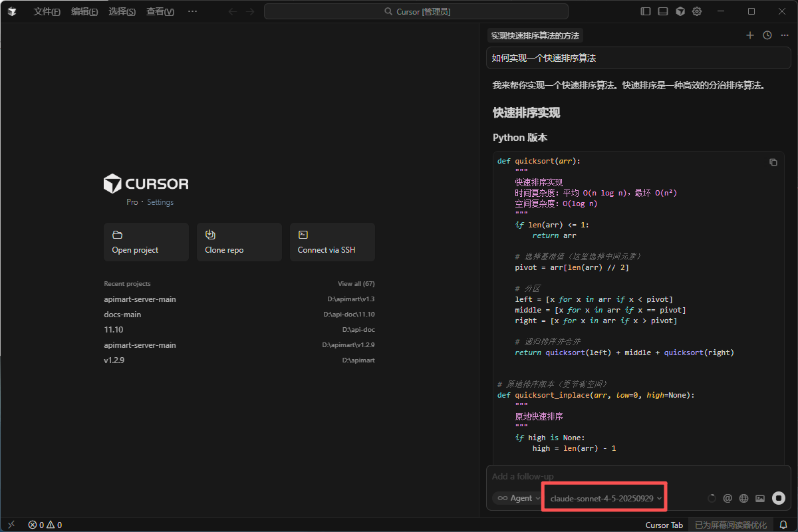Screen dimensions: 798x532
Task: Click the Open project button
Action: 146,242
